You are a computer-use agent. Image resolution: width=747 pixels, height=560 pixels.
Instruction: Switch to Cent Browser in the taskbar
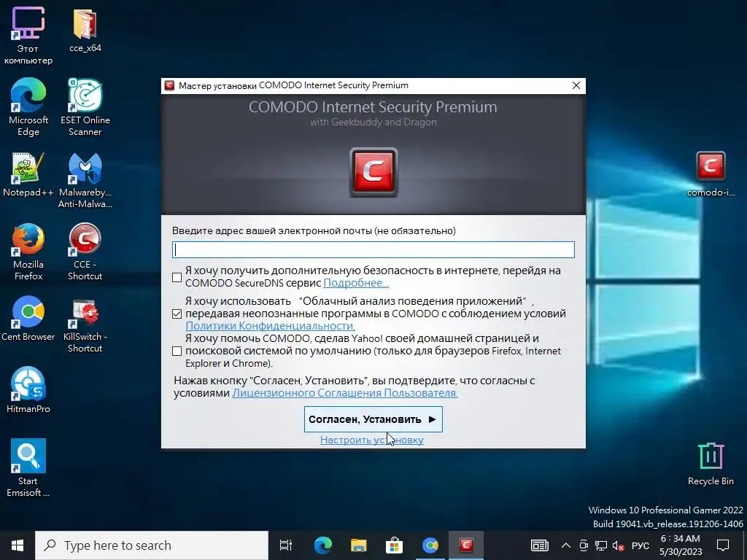tap(430, 545)
